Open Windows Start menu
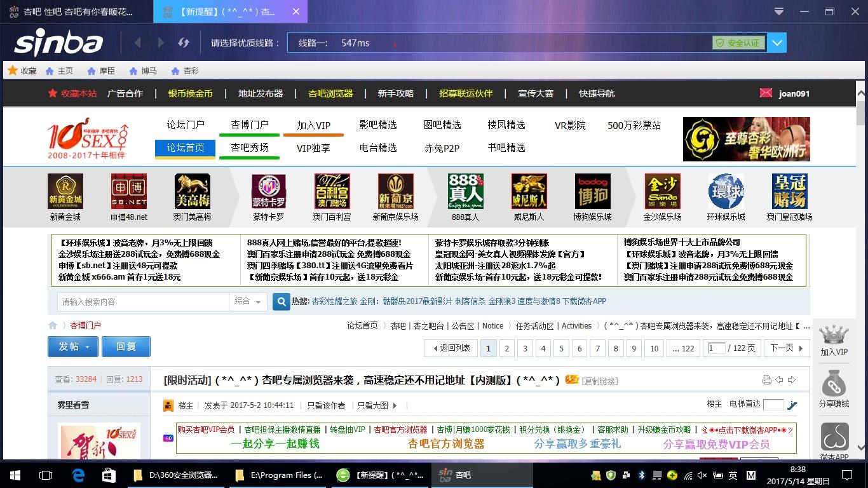This screenshot has height=488, width=868. pyautogui.click(x=15, y=475)
